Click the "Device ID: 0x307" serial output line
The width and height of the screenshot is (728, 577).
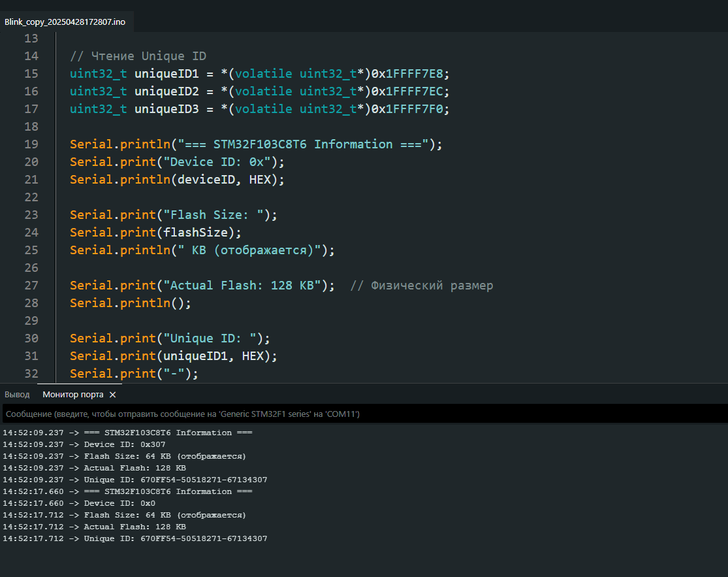click(x=124, y=444)
